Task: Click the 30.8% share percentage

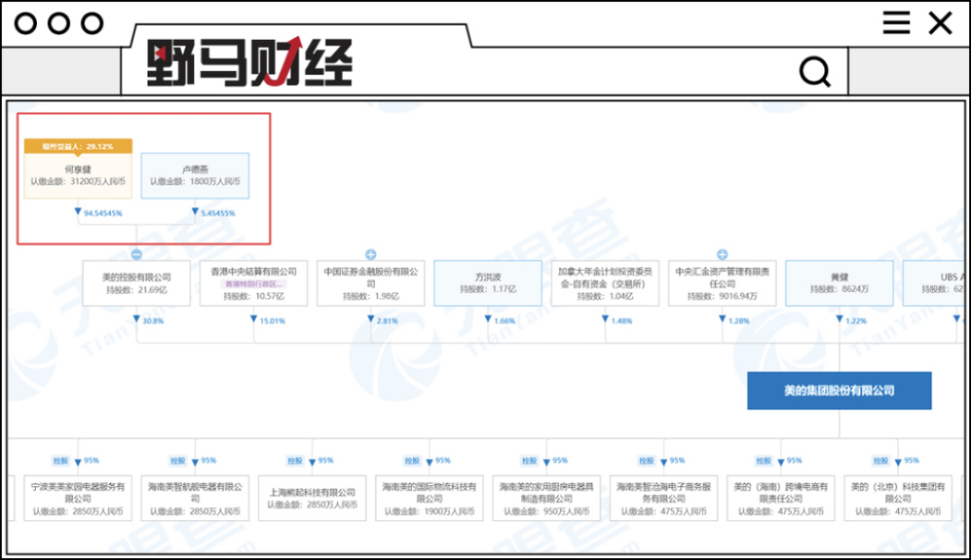Action: (x=153, y=321)
